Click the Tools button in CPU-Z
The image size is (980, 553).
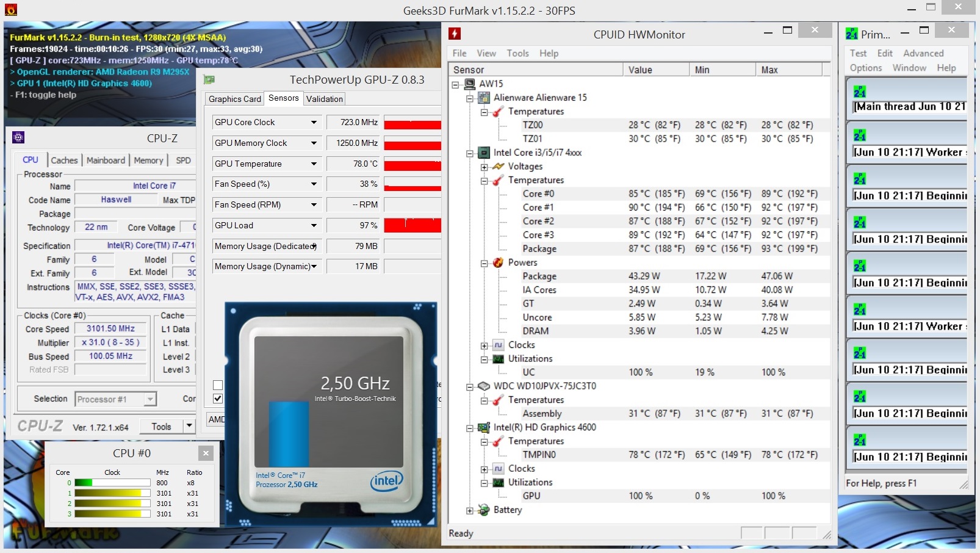tap(161, 426)
